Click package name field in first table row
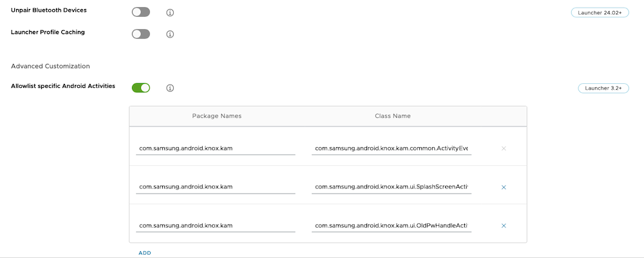This screenshot has height=258, width=644. tap(216, 148)
